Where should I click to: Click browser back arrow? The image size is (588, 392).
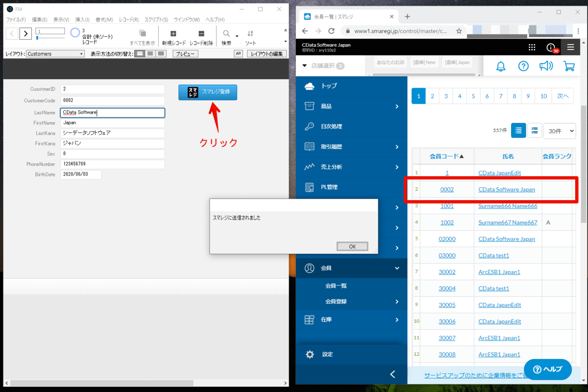305,31
